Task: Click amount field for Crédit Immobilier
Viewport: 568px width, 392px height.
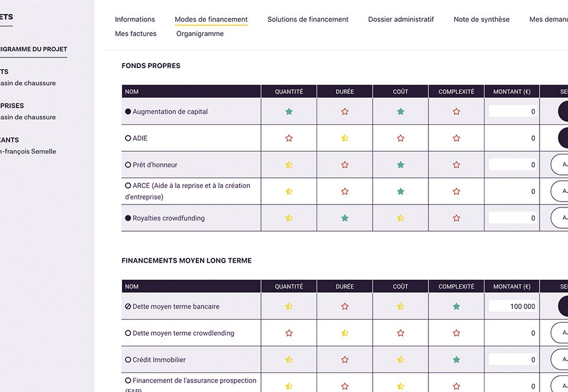Action: coord(512,360)
